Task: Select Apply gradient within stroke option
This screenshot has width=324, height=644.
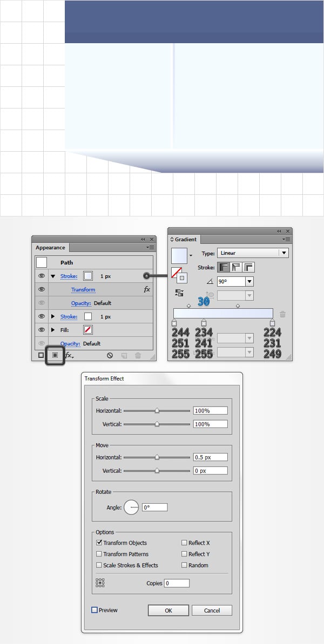Action: (224, 267)
